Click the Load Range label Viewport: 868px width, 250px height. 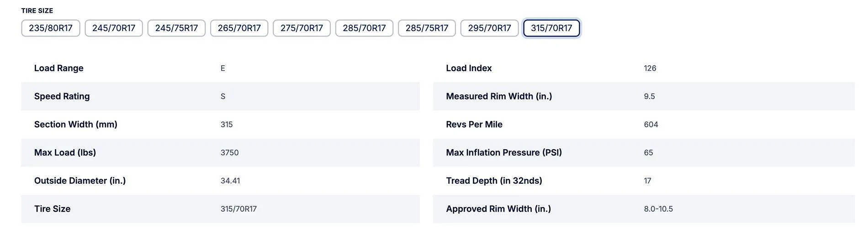pos(59,68)
